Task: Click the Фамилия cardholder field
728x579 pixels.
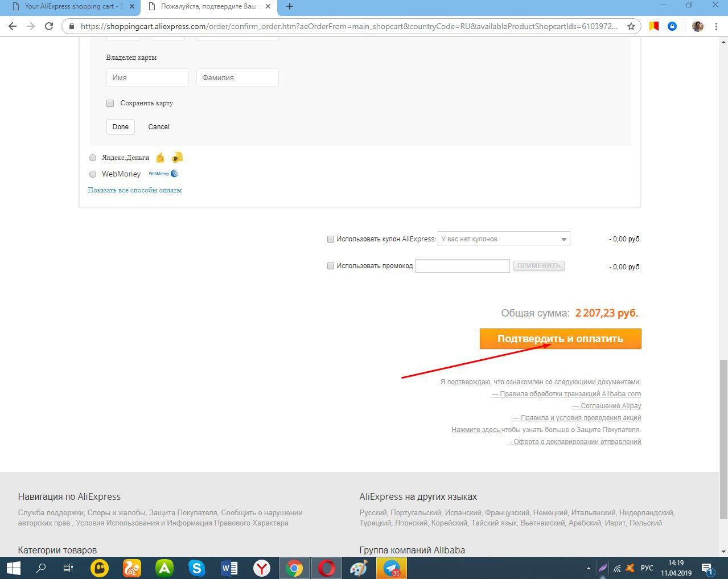Action: coord(237,77)
